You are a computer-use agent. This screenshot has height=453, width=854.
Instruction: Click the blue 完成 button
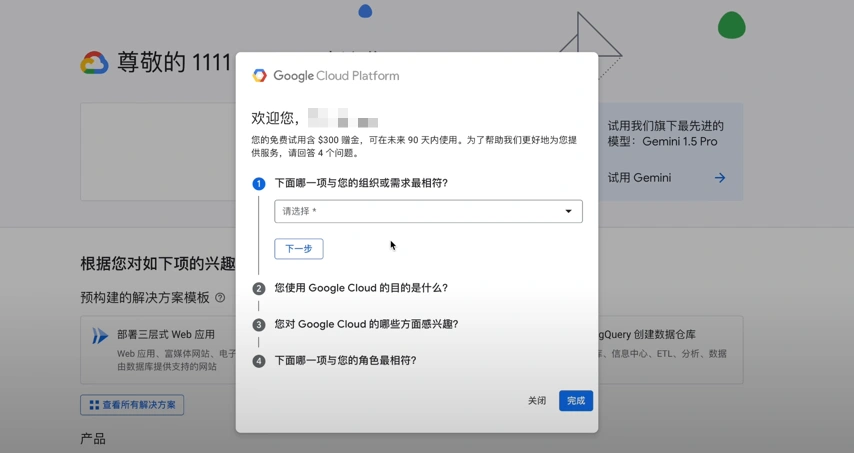(576, 401)
